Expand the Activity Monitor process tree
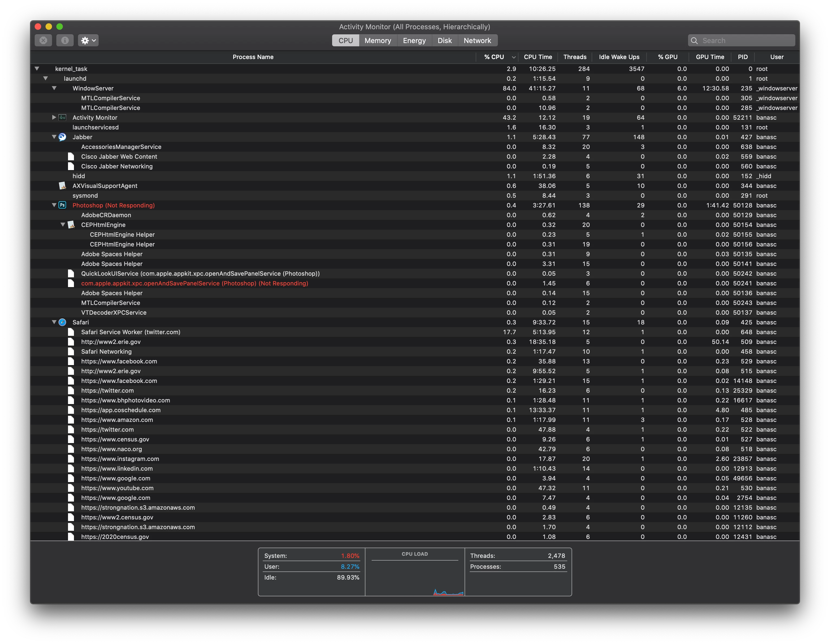The width and height of the screenshot is (830, 644). tap(54, 118)
